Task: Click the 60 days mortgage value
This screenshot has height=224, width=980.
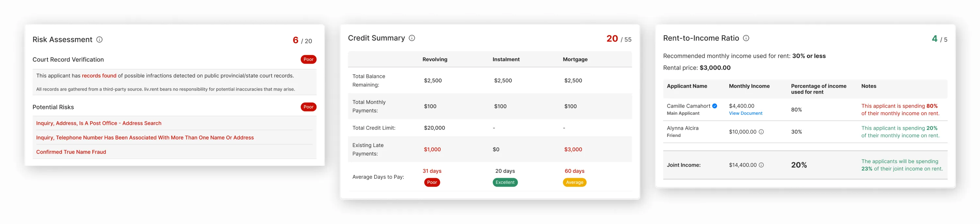Action: tap(575, 171)
